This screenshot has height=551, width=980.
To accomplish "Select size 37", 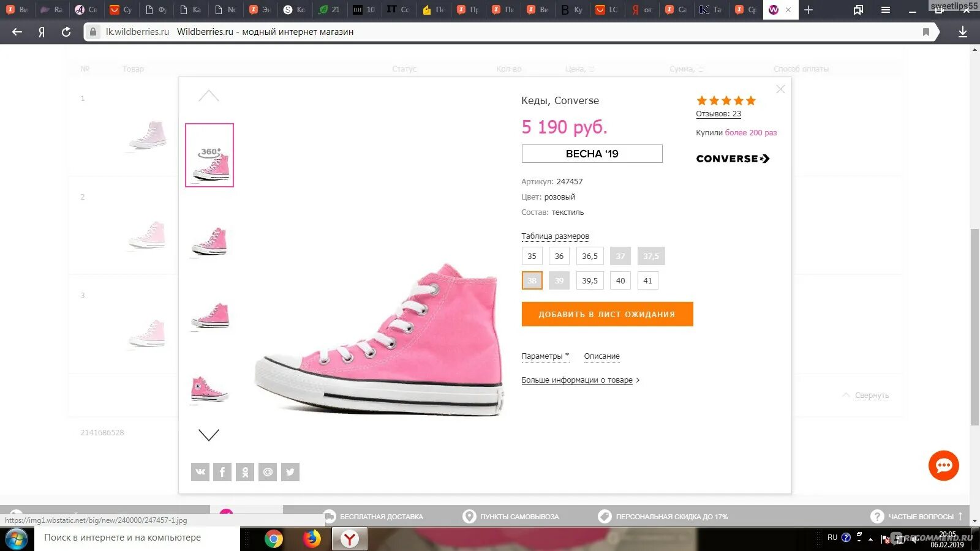I will [620, 256].
